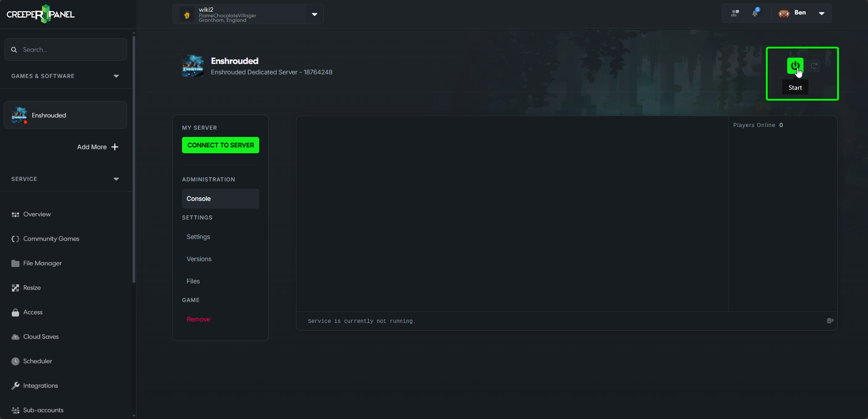The width and height of the screenshot is (868, 419).
Task: Click the sidebar vertical scrollbar
Action: [133, 159]
